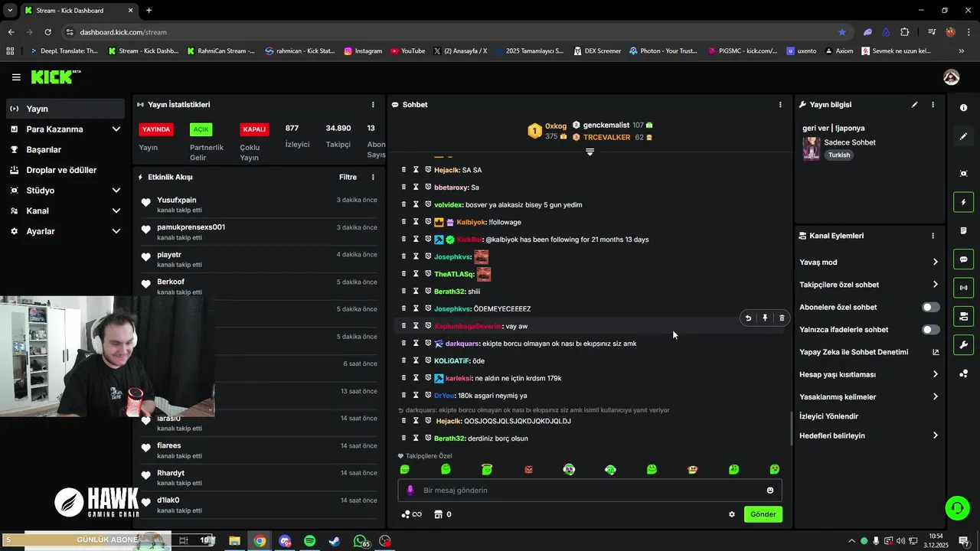
Task: Open Hesap yaşı kısıtlaması settings
Action: point(869,374)
